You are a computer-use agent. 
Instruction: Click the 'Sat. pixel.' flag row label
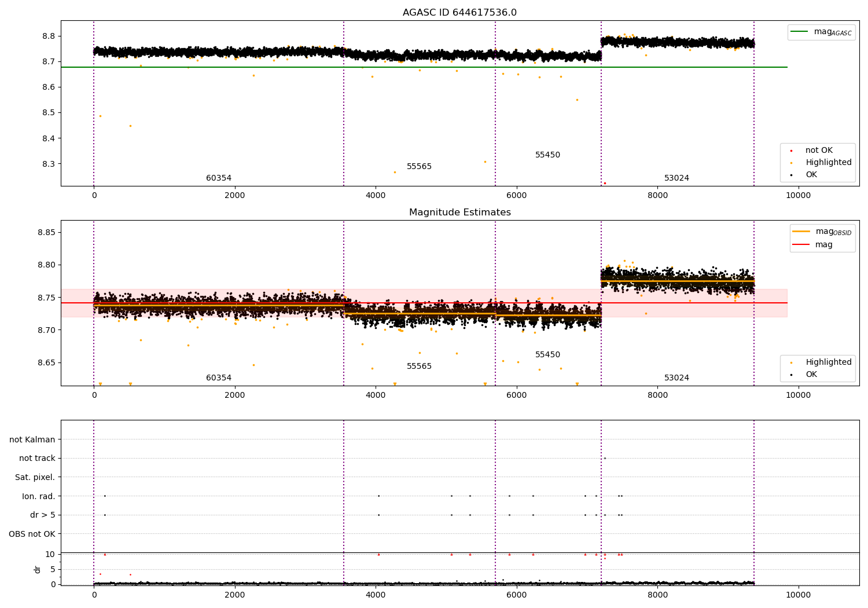click(x=35, y=477)
